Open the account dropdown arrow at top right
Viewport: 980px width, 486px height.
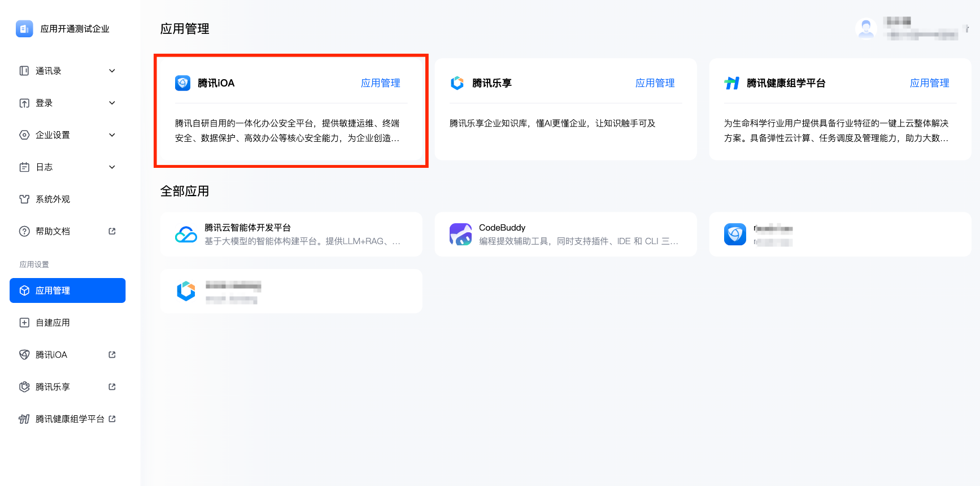(x=967, y=29)
